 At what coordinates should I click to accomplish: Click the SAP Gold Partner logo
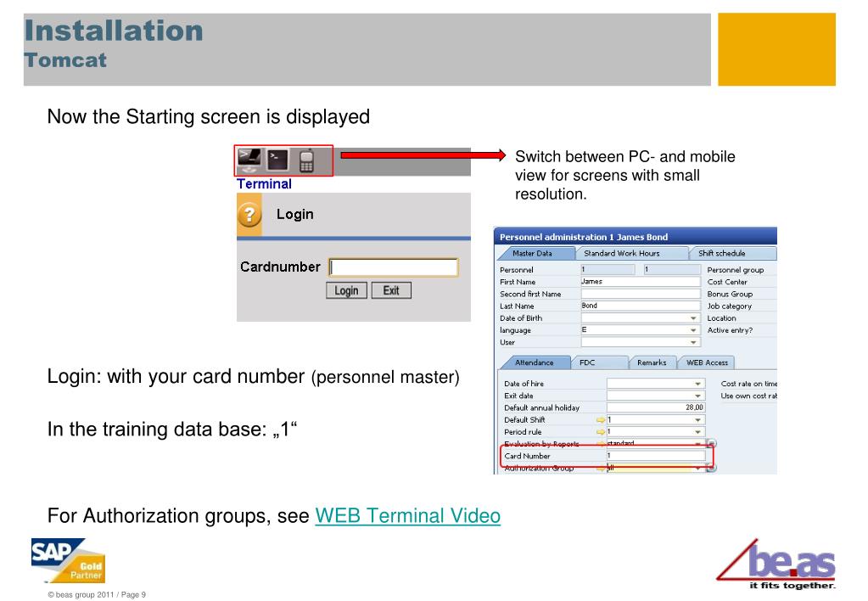pos(68,560)
